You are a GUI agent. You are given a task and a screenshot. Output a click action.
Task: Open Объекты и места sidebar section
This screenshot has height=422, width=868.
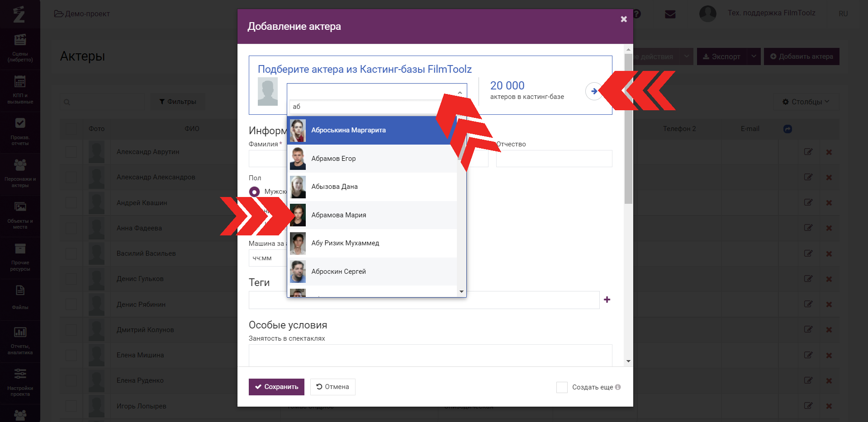click(20, 216)
